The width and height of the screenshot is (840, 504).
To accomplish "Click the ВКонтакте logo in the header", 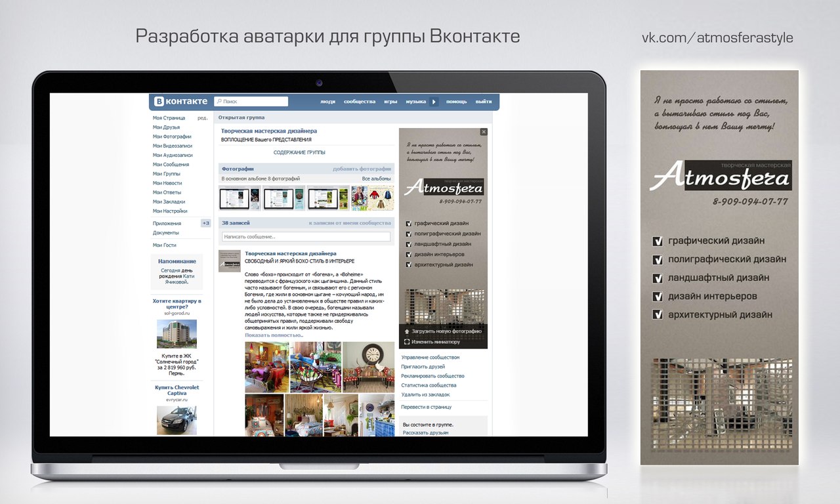I will pos(180,102).
